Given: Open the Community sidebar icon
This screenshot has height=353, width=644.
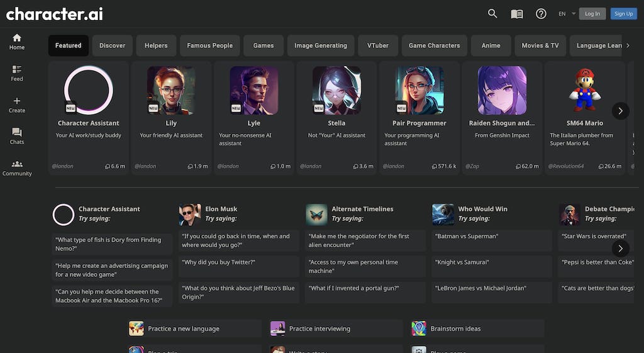Looking at the screenshot, I should (17, 168).
